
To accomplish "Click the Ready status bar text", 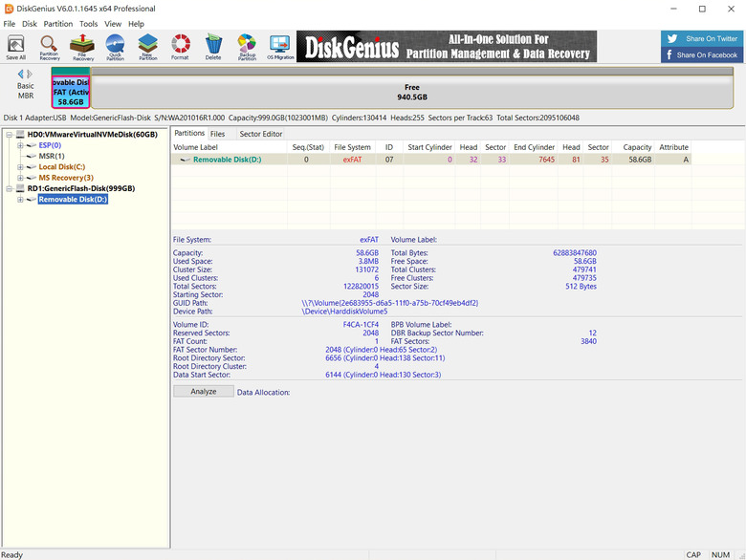I will click(11, 555).
